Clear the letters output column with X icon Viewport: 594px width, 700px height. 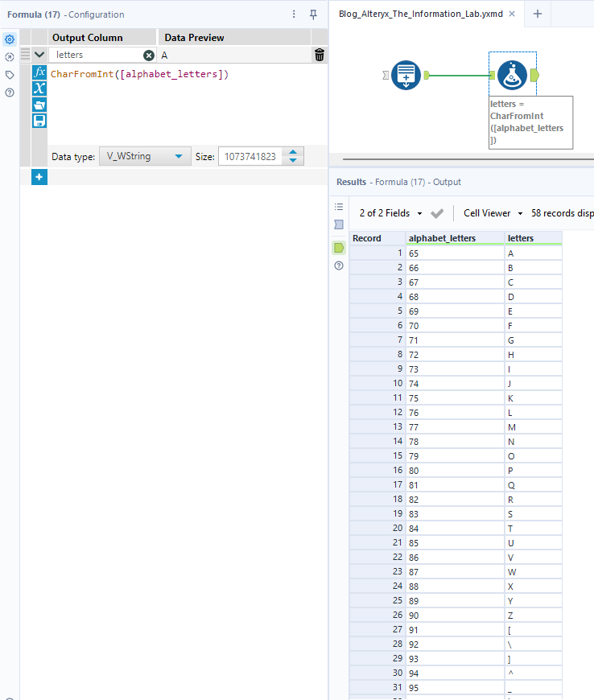(x=149, y=56)
